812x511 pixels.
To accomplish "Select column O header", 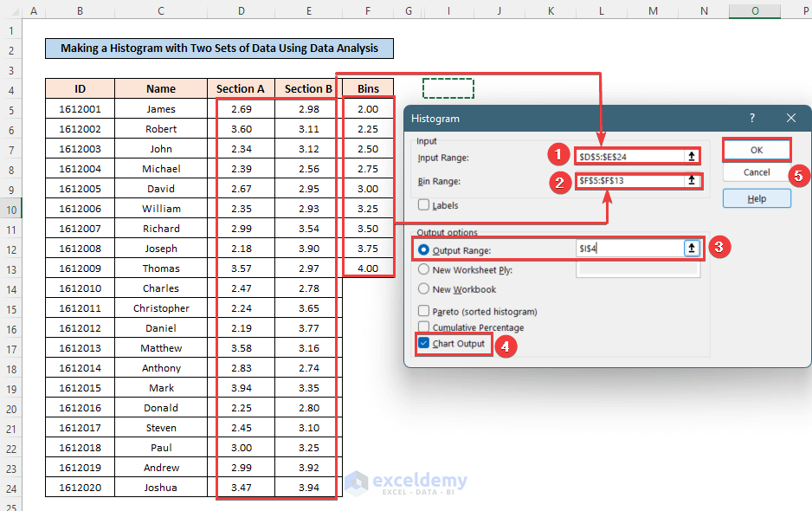I will click(754, 11).
